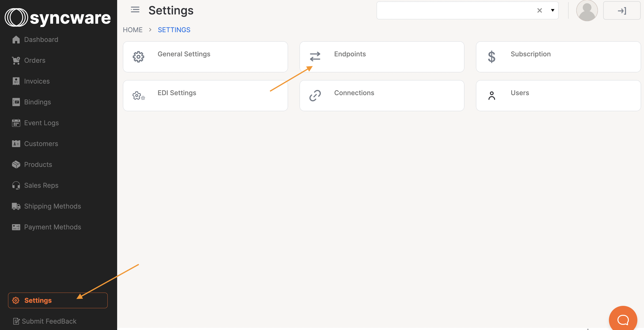Clear the search box with the X
Image resolution: width=644 pixels, height=330 pixels.
coord(540,10)
